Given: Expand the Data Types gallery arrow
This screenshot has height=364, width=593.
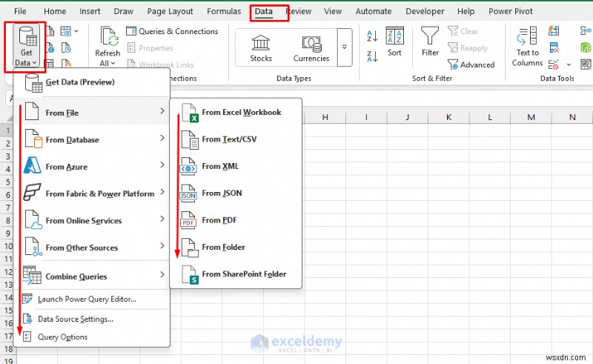Looking at the screenshot, I should click(x=345, y=47).
